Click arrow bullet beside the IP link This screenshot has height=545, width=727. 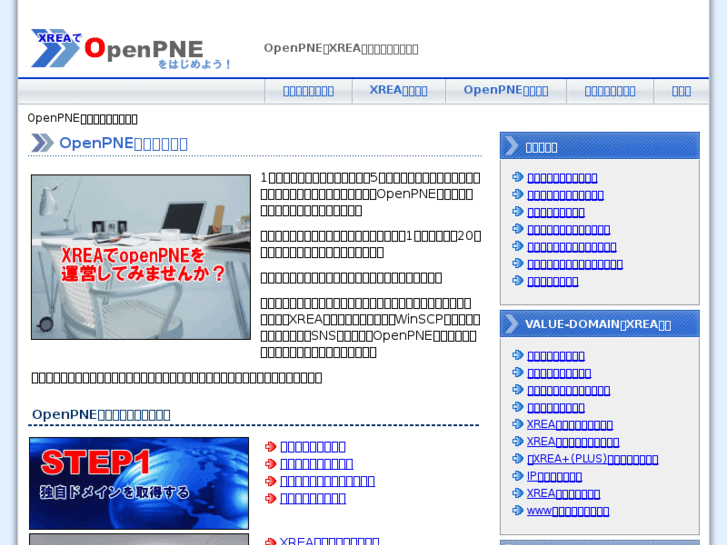(517, 476)
